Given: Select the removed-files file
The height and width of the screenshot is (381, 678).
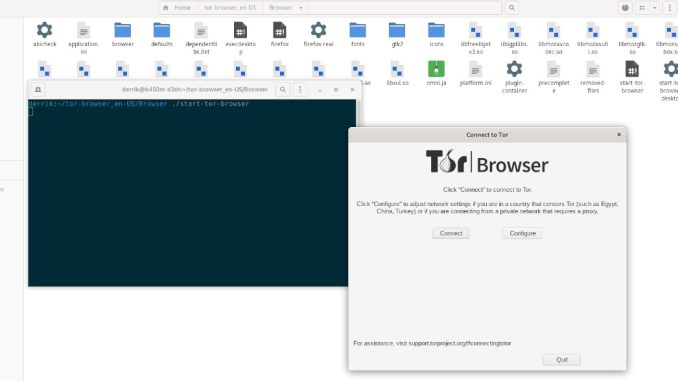Looking at the screenshot, I should (x=593, y=77).
